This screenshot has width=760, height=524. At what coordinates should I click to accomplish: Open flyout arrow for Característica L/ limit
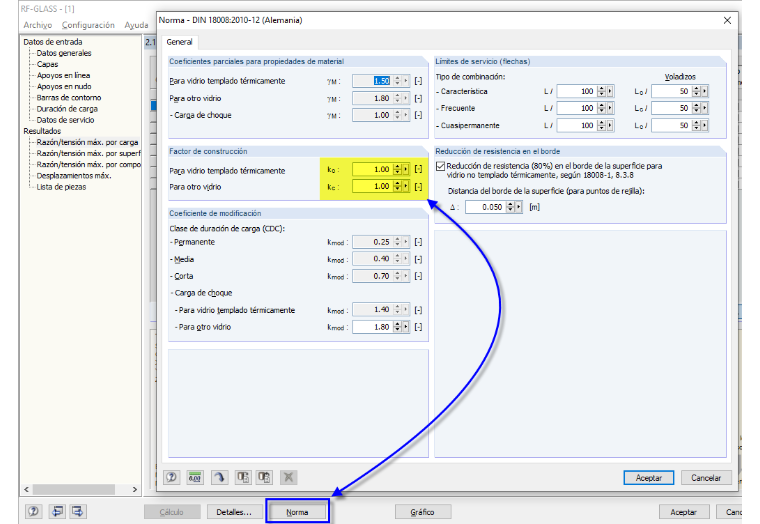[610, 91]
